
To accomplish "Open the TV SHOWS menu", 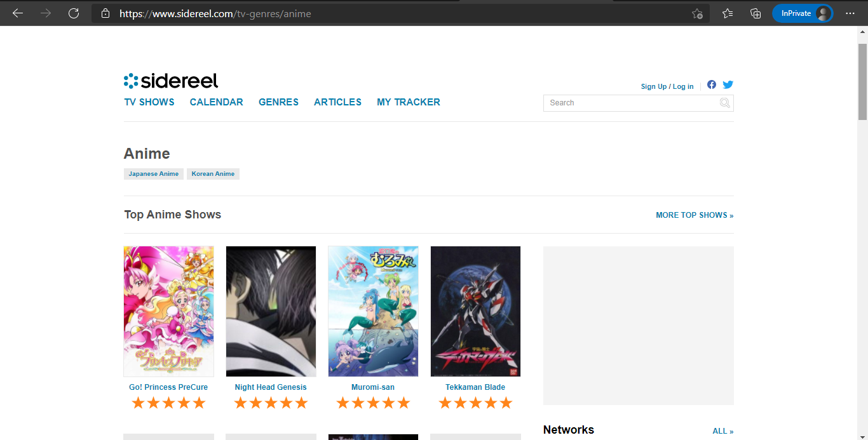I will [149, 102].
